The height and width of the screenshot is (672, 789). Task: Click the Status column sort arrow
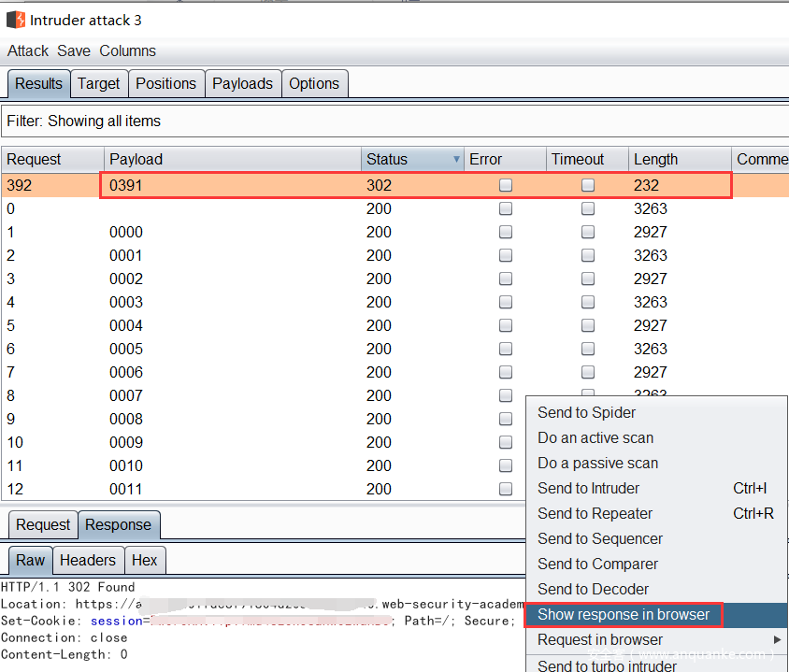(456, 160)
